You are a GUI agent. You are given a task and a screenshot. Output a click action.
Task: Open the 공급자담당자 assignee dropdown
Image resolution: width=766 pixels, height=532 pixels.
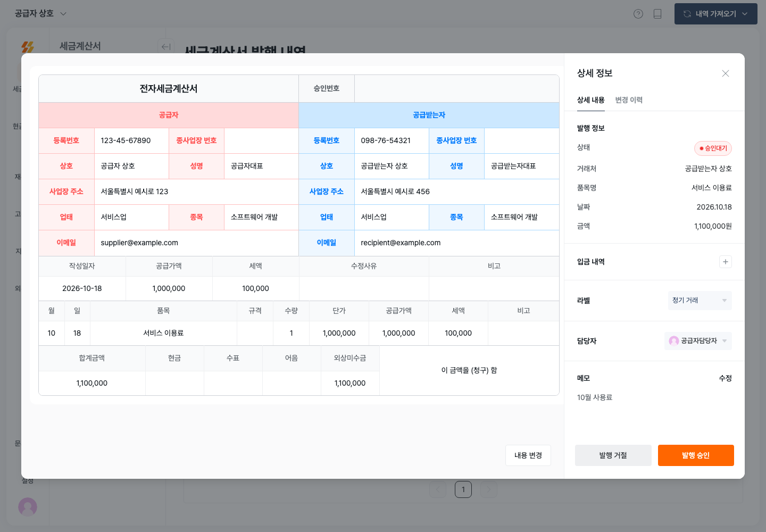pyautogui.click(x=698, y=341)
